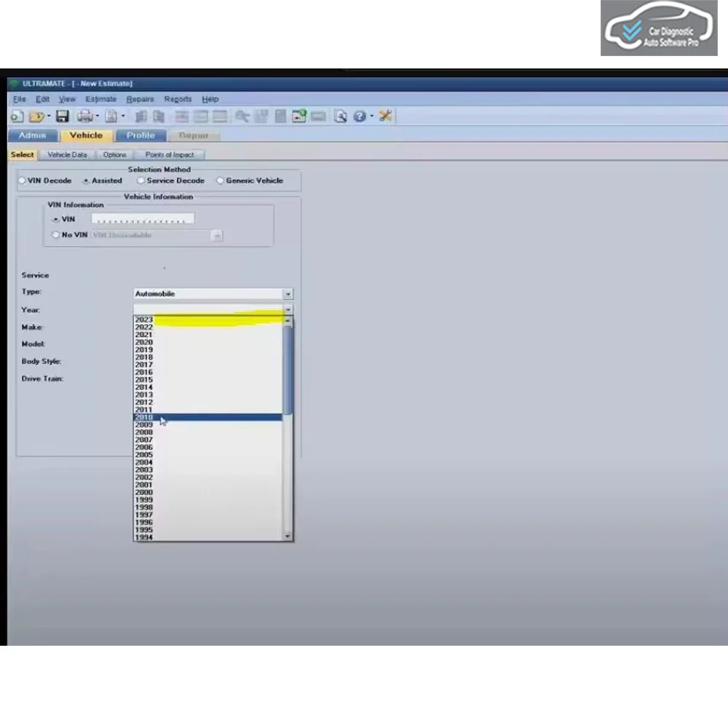
Task: Click the ULTRAMATE app icon in title bar
Action: (x=13, y=84)
